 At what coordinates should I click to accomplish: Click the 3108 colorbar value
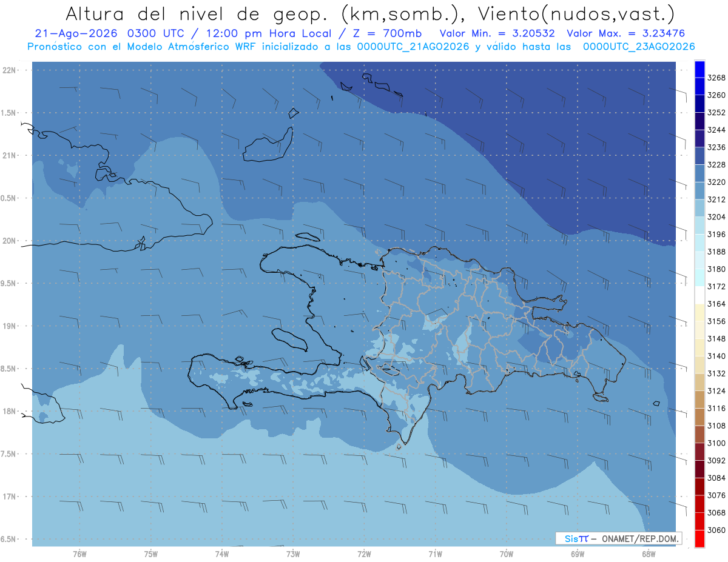point(716,426)
